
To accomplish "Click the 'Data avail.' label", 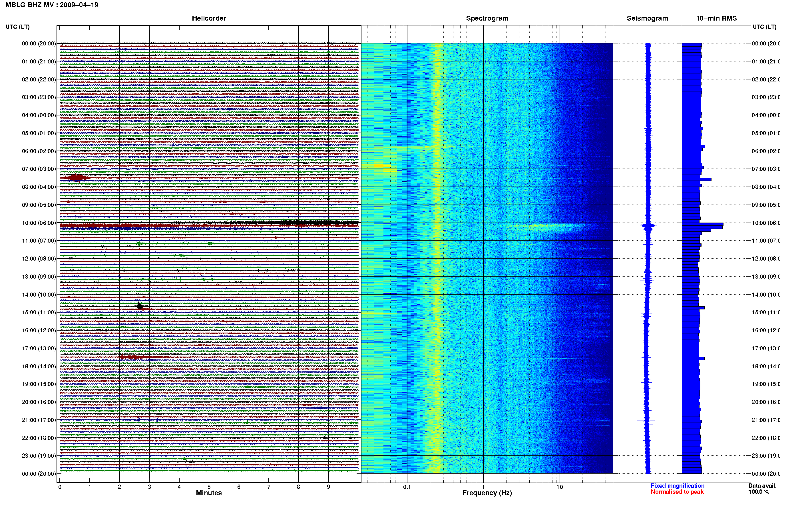I will [x=762, y=485].
